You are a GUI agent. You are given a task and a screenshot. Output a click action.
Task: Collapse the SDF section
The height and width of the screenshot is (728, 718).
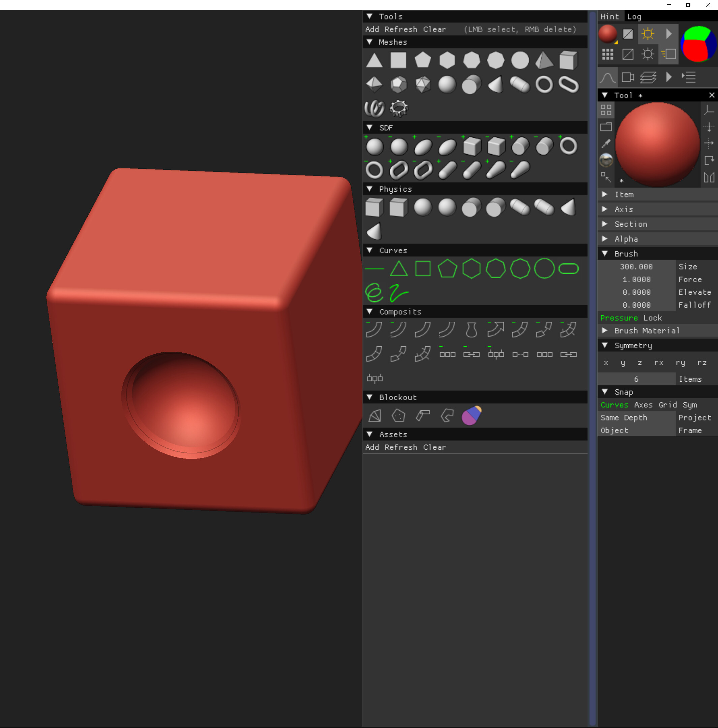[x=370, y=128]
